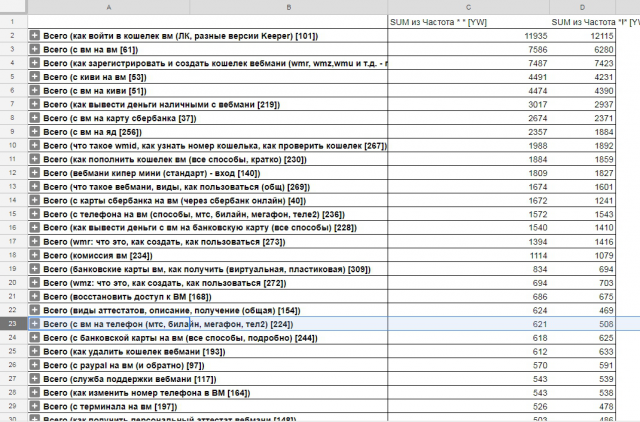The width and height of the screenshot is (640, 422).
Task: Click 'Всего (как вывести деньги с вм на банковскую карту' label
Action: pyautogui.click(x=200, y=228)
